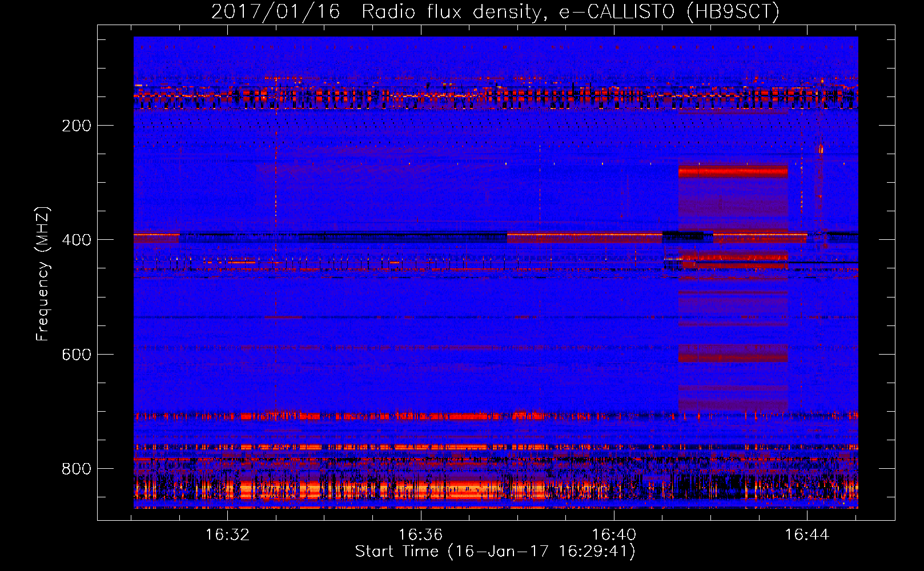Click the 16:40 time tick label

614,534
